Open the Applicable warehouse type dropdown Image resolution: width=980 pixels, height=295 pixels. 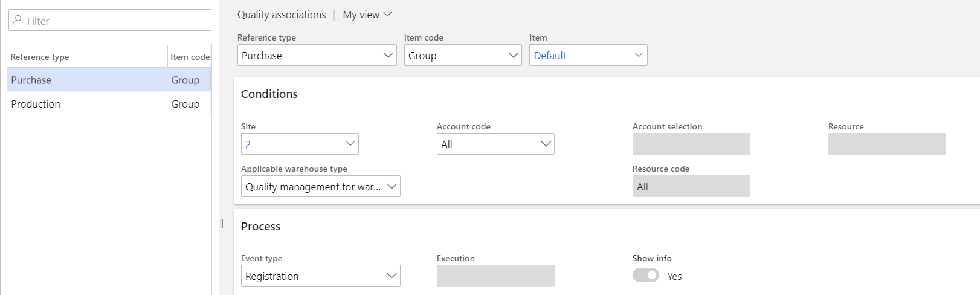tap(392, 187)
